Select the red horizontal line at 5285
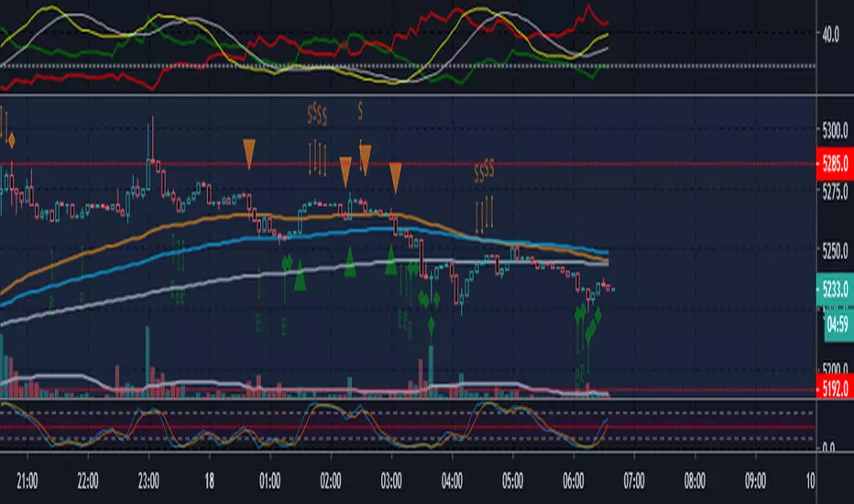Viewport: 854px width, 504px height. [408, 163]
